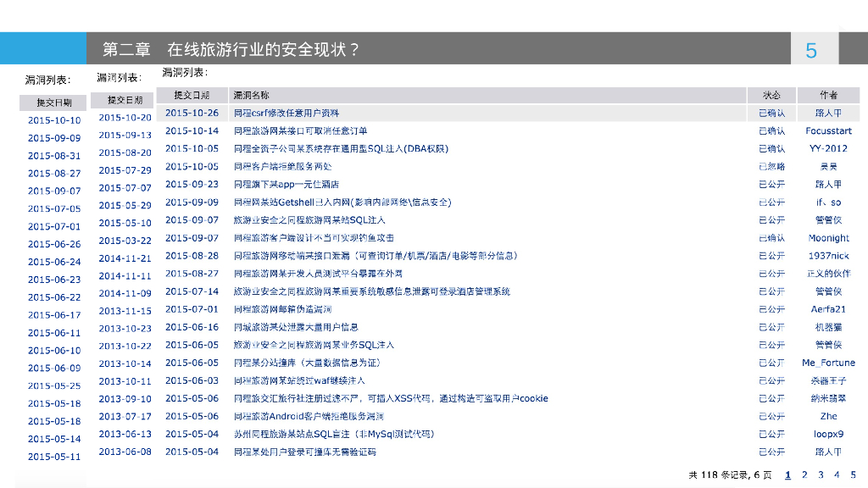Click date 2015-10-20 in second list

[x=125, y=117]
